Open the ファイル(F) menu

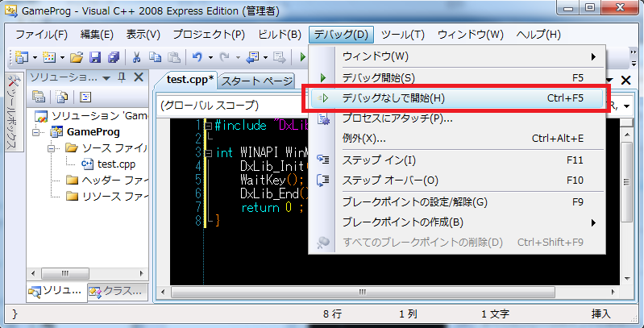[x=41, y=35]
